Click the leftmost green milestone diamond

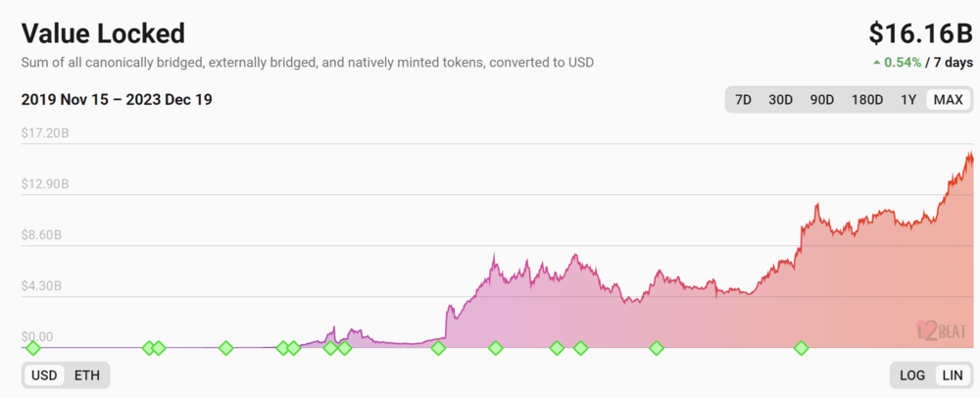pyautogui.click(x=32, y=348)
